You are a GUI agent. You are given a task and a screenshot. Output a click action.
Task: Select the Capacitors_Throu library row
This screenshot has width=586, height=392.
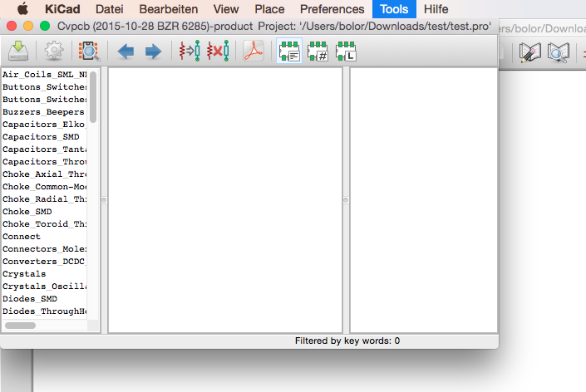45,162
